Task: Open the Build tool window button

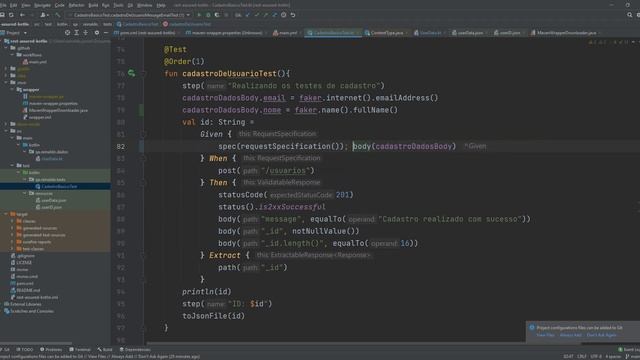Action: [105, 350]
